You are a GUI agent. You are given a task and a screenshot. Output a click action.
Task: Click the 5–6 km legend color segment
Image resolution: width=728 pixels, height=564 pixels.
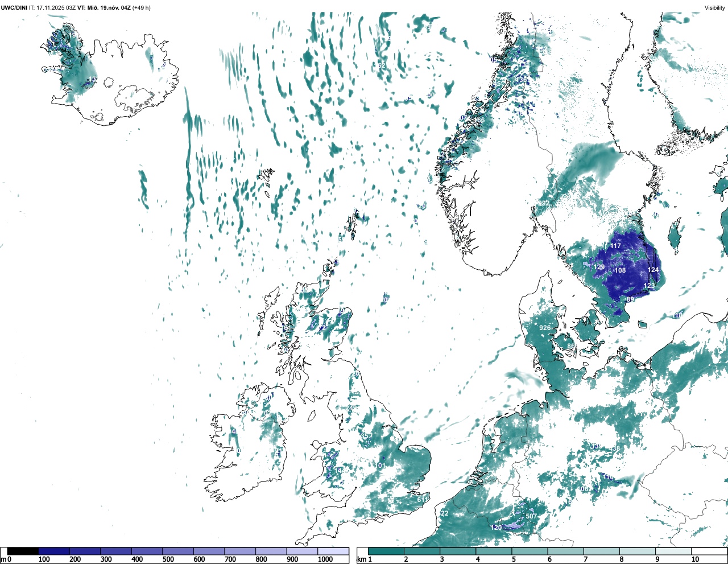(530, 551)
